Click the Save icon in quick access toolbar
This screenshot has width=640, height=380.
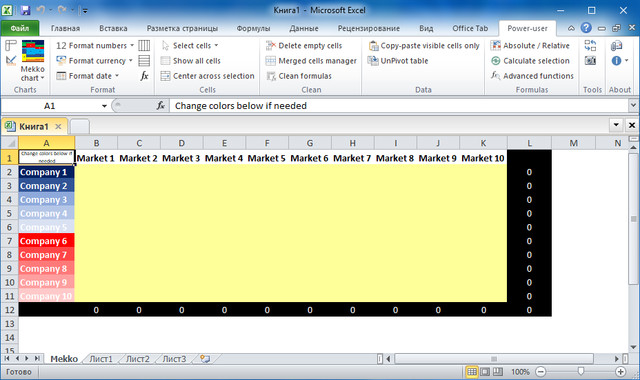[25, 10]
